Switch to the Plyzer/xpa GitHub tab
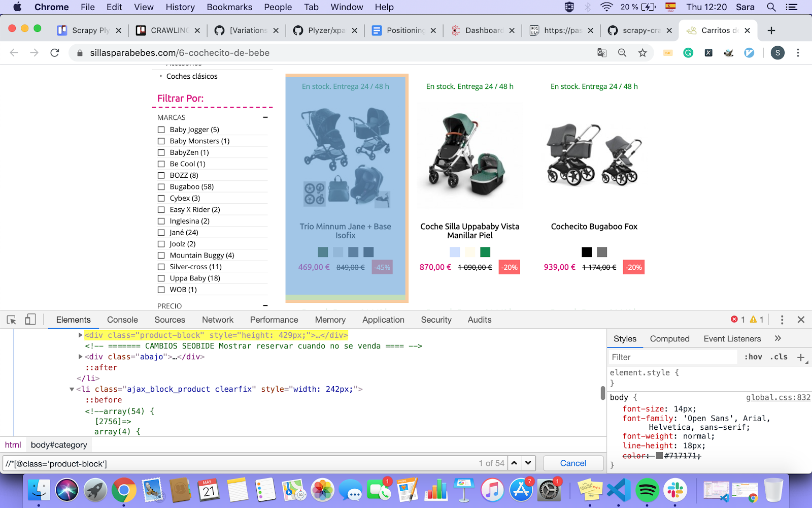The image size is (812, 508). pos(325,30)
